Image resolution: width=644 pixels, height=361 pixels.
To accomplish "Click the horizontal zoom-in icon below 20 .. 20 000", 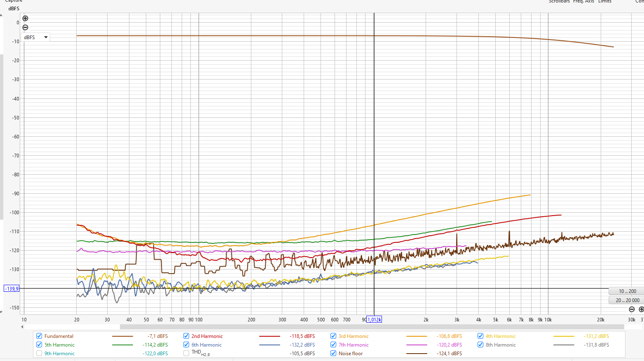I will click(641, 309).
